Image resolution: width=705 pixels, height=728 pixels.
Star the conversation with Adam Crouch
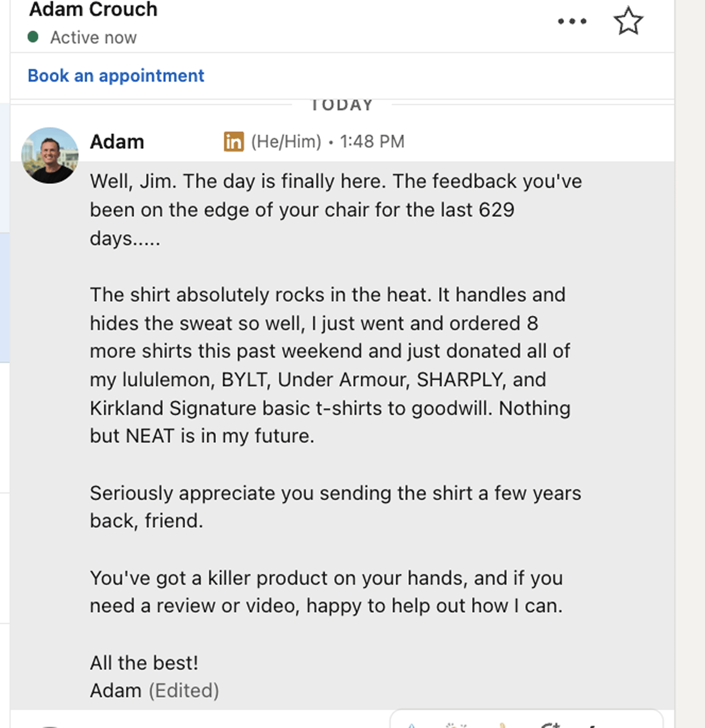click(628, 22)
